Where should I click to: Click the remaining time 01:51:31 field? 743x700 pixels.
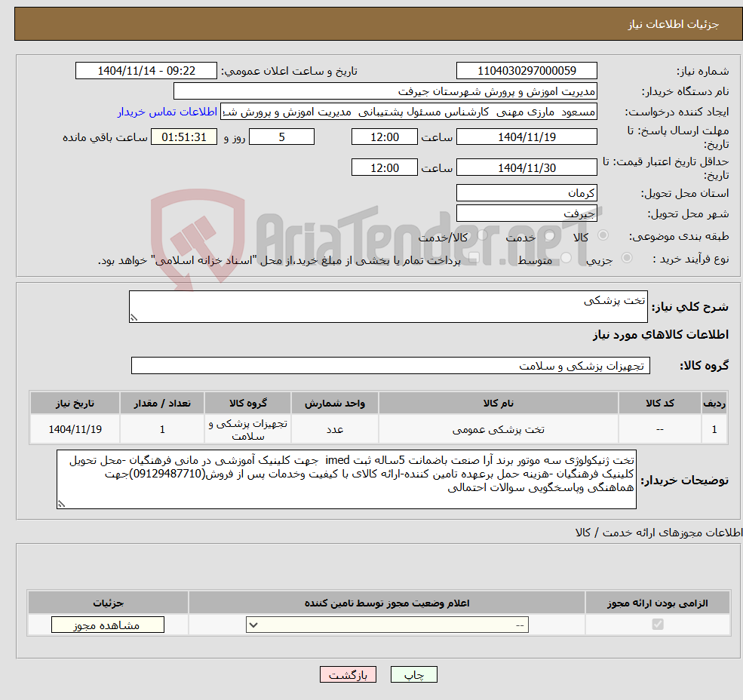coord(184,137)
